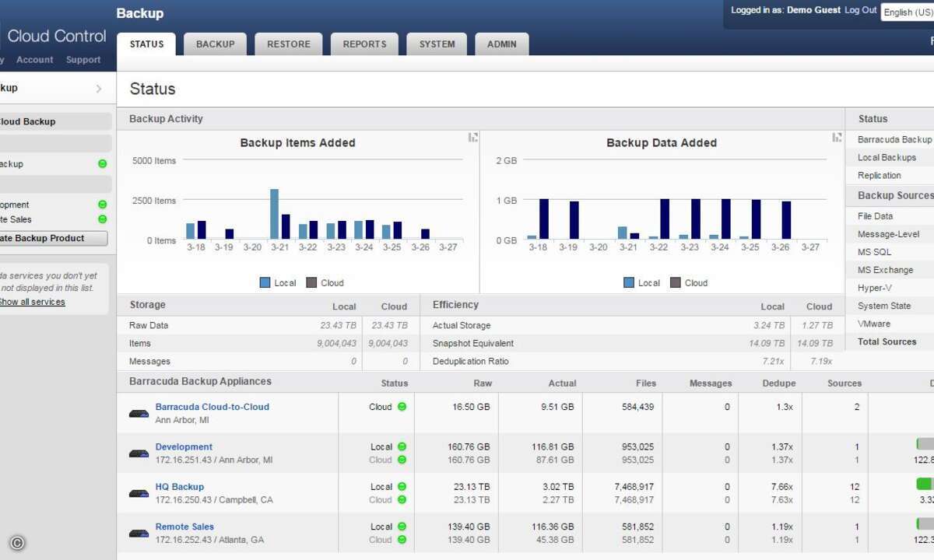Click Development Local green status indicator
The image size is (934, 560).
pos(402,446)
